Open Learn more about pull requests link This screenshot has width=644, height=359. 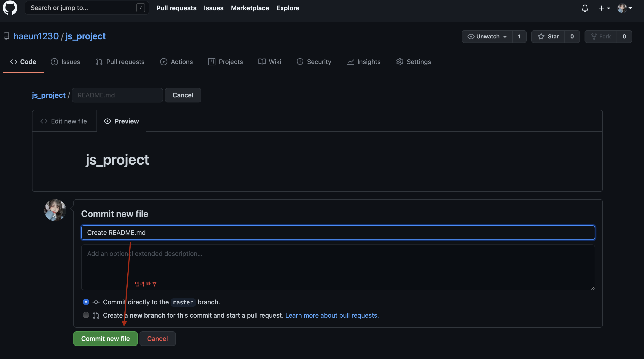[332, 315]
